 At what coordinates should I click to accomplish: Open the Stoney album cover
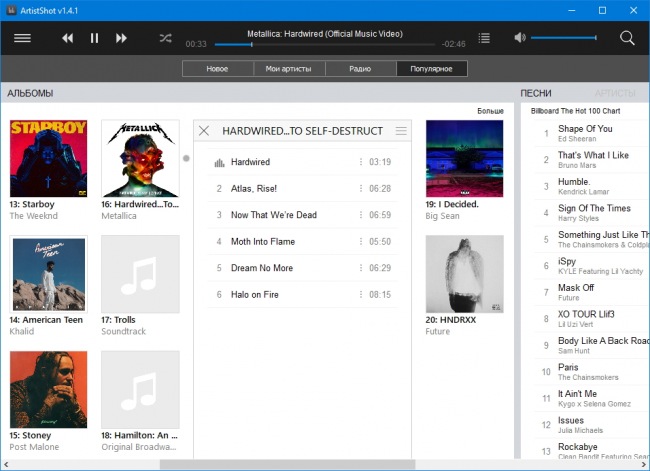[49, 390]
